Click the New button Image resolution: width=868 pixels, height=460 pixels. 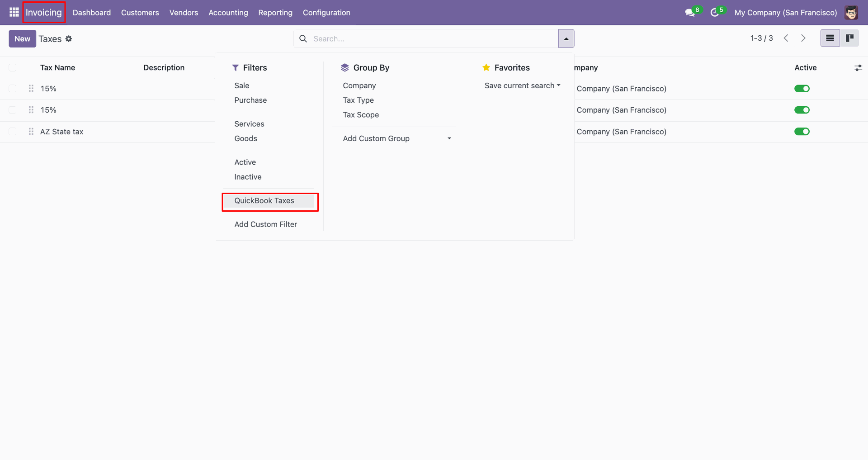[x=22, y=39]
